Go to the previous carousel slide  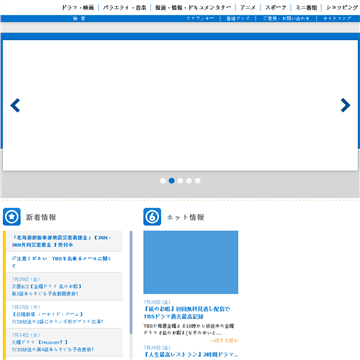tap(15, 105)
